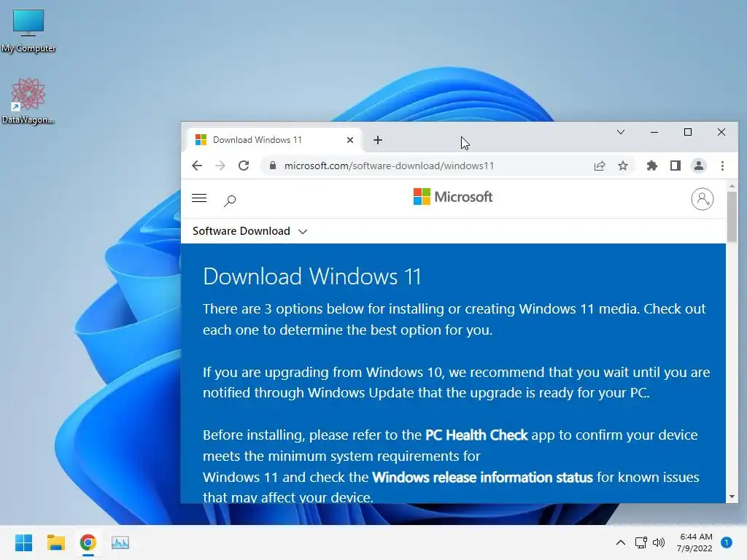Screen dimensions: 747x560
Task: Open the monitor app in the taskbar
Action: coord(120,542)
